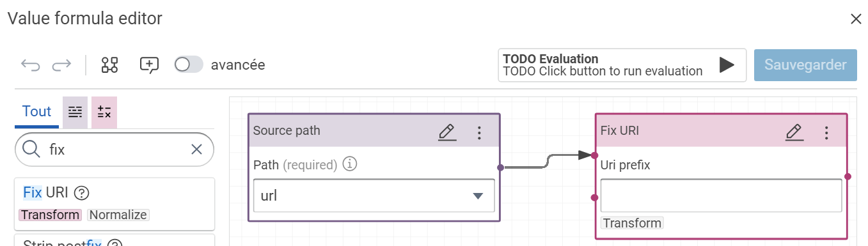Screen dimensions: 868x246
Task: Show Path required info tooltip
Action: point(349,165)
